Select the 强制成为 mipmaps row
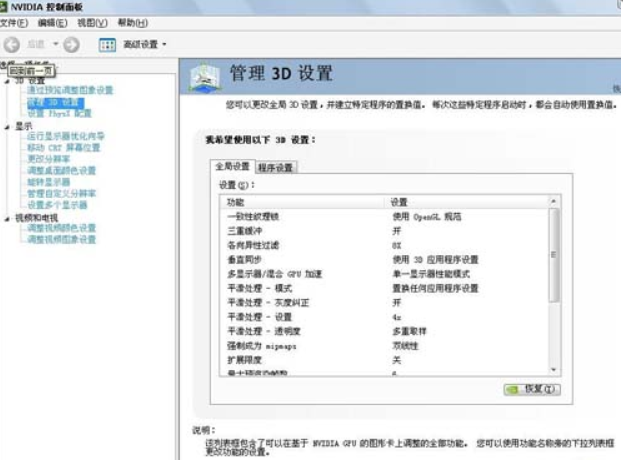623x466 pixels. (384, 346)
